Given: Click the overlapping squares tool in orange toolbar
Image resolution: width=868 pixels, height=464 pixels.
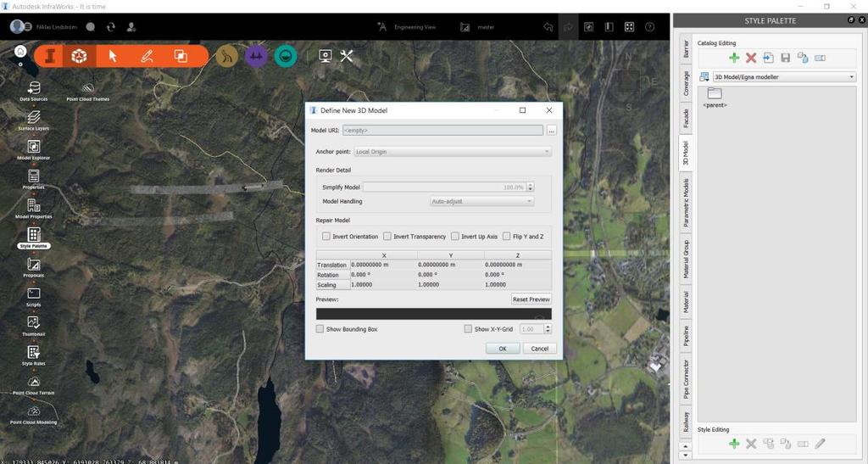Looking at the screenshot, I should 181,56.
